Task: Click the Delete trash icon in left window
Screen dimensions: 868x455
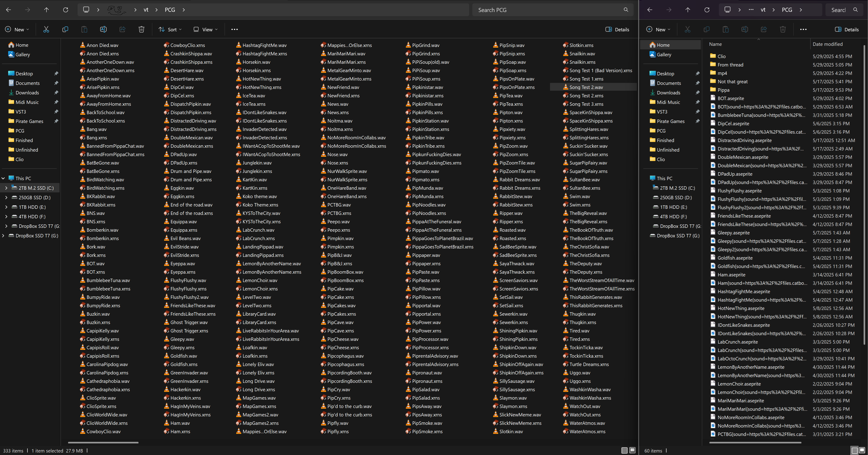Action: click(141, 29)
